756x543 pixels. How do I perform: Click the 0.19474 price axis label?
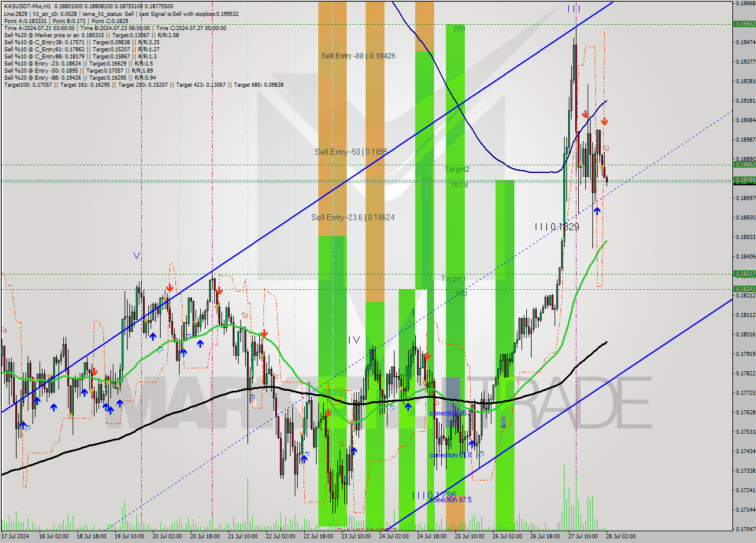[x=745, y=42]
